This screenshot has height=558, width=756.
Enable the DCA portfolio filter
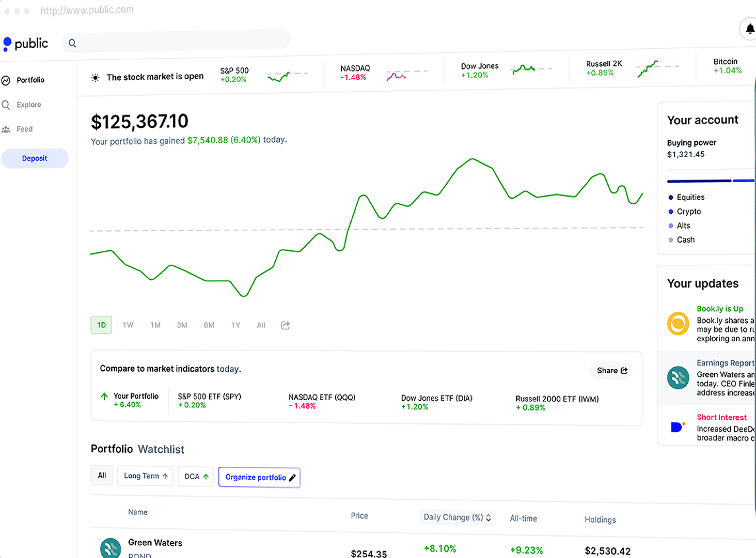click(x=196, y=476)
